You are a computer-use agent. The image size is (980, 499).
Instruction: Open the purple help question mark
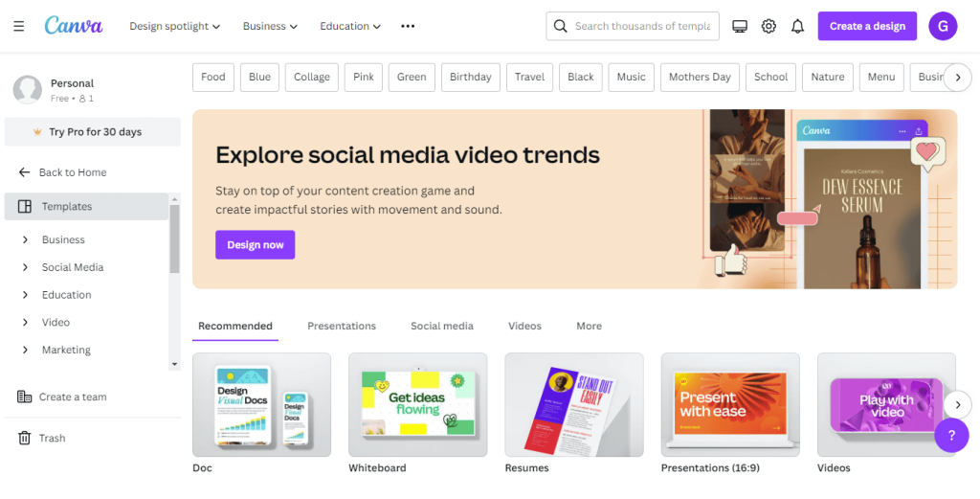951,435
